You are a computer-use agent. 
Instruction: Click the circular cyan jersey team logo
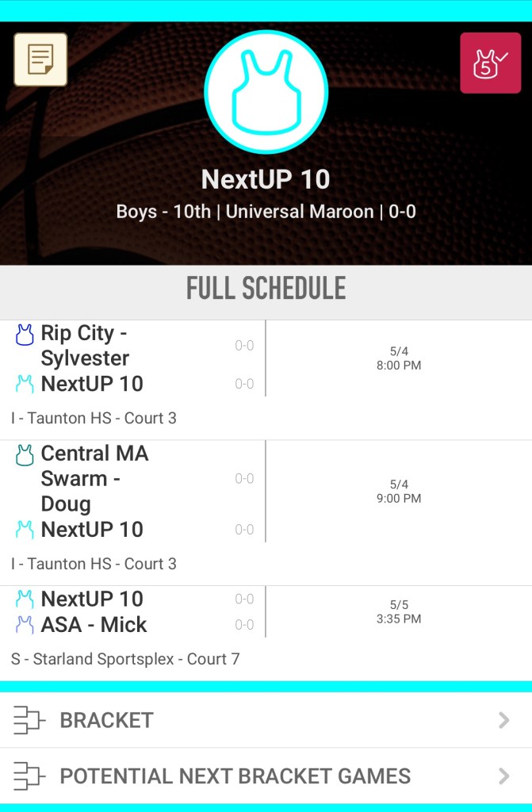(x=266, y=90)
